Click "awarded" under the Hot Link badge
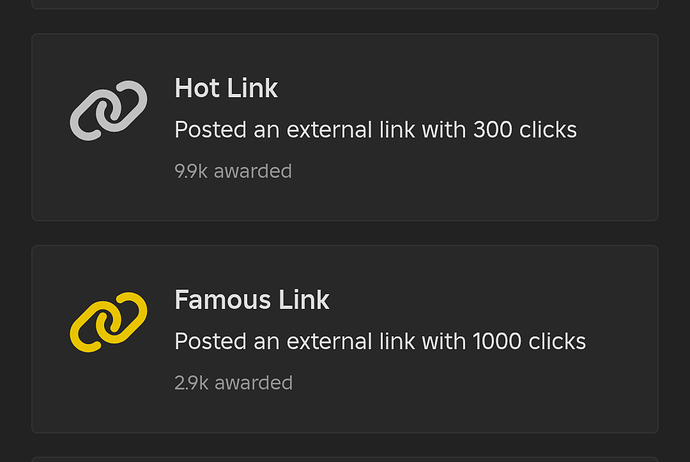The width and height of the screenshot is (690, 462). point(251,171)
